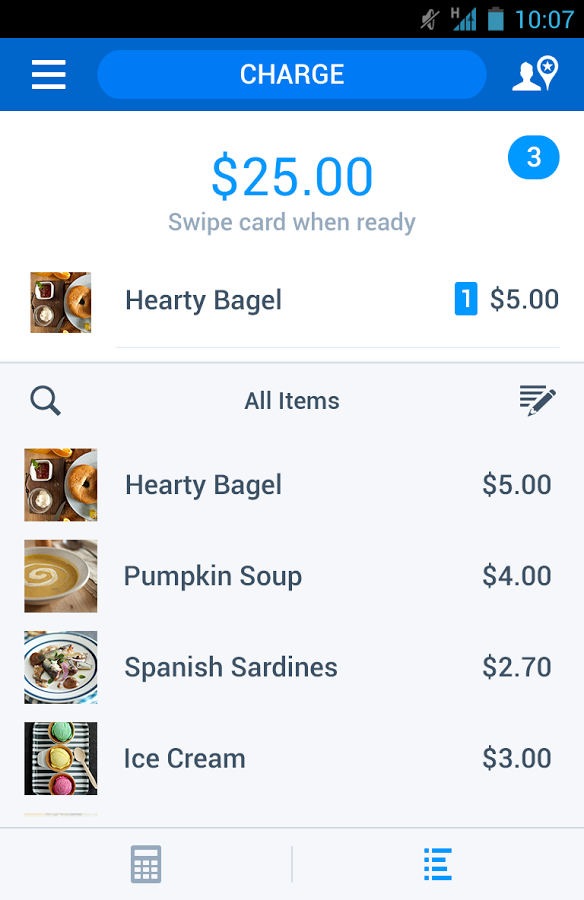Select the item list view icon
The height and width of the screenshot is (900, 584).
click(437, 863)
